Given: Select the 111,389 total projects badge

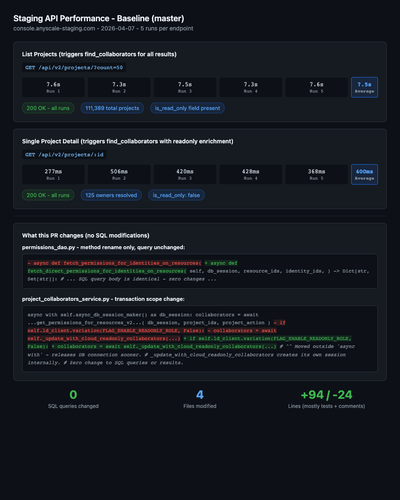Looking at the screenshot, I should pos(112,108).
